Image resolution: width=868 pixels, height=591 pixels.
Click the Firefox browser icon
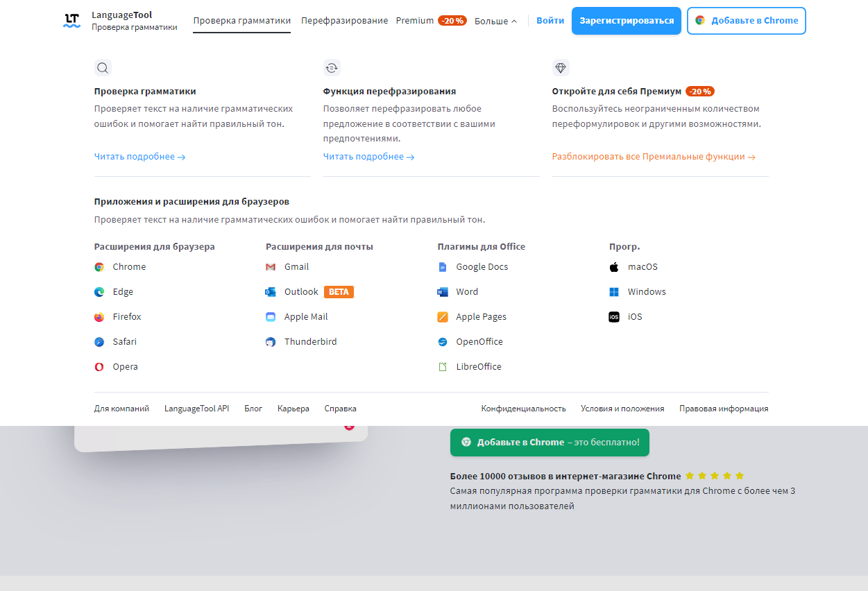pyautogui.click(x=99, y=317)
